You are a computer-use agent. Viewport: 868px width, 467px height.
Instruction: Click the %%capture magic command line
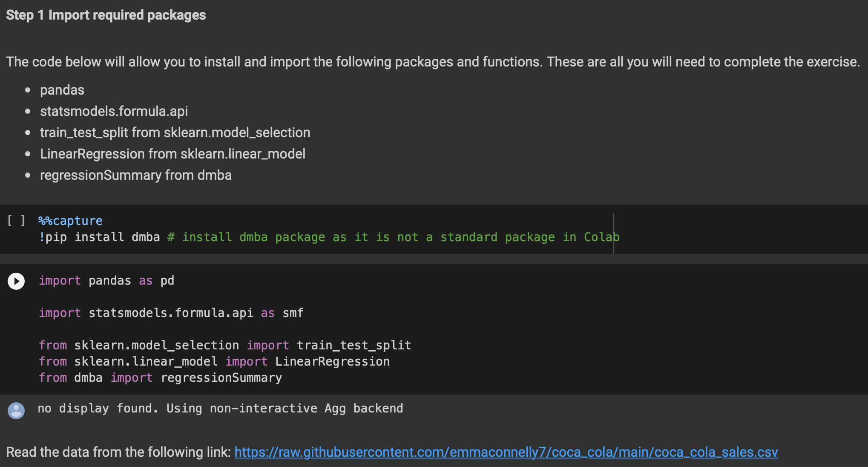pos(70,221)
